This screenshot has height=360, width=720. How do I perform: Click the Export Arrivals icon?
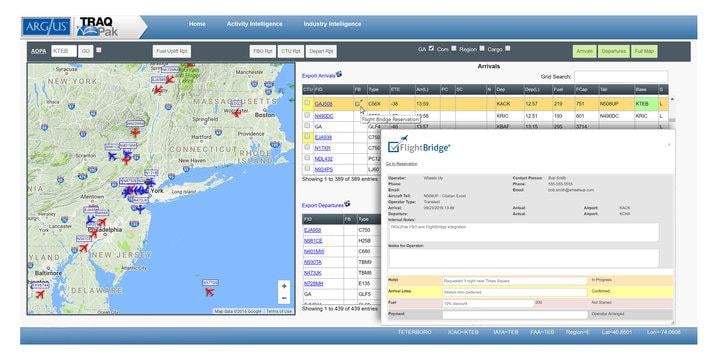339,74
